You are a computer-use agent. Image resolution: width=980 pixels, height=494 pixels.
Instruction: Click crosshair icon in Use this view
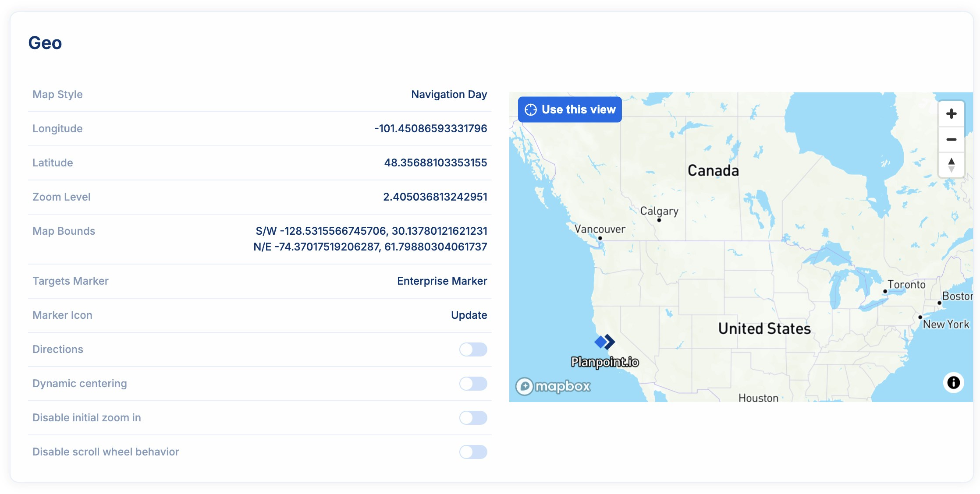[x=531, y=110]
